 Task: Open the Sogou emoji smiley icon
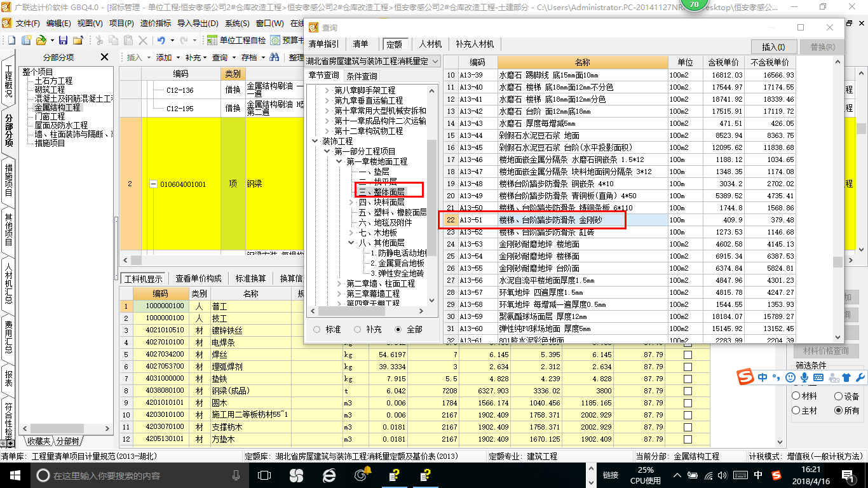click(x=790, y=377)
